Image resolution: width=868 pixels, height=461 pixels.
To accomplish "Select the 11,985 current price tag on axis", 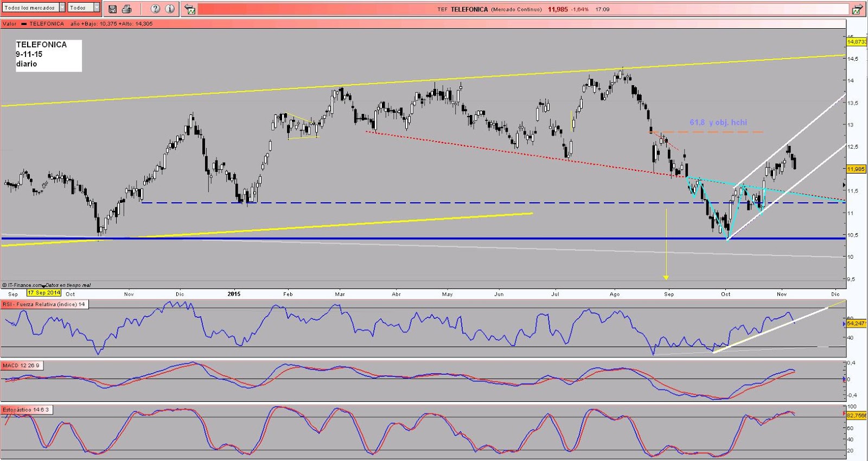I will (x=856, y=169).
